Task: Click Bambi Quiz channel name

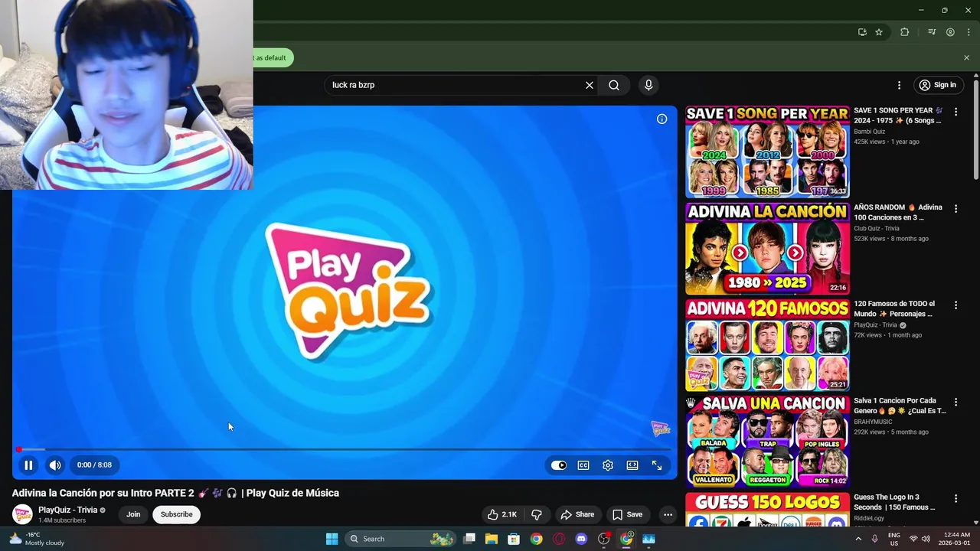Action: tap(869, 132)
